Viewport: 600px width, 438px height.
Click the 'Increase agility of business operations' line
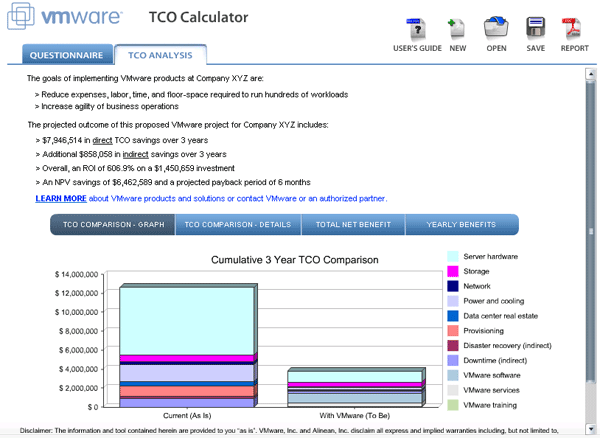[106, 106]
